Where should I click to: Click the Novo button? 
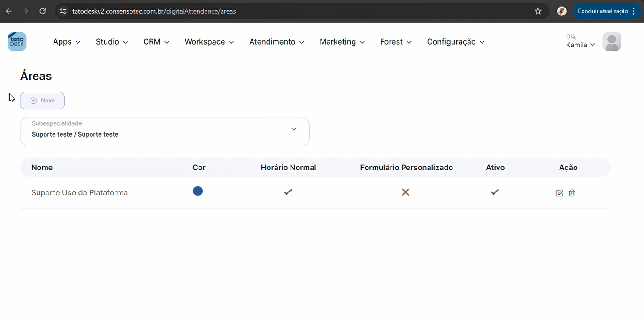42,100
